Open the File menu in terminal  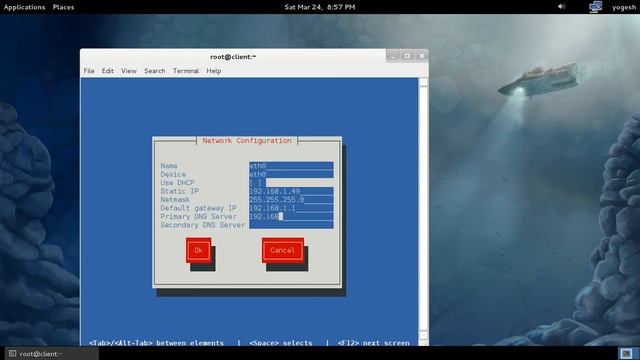point(89,71)
